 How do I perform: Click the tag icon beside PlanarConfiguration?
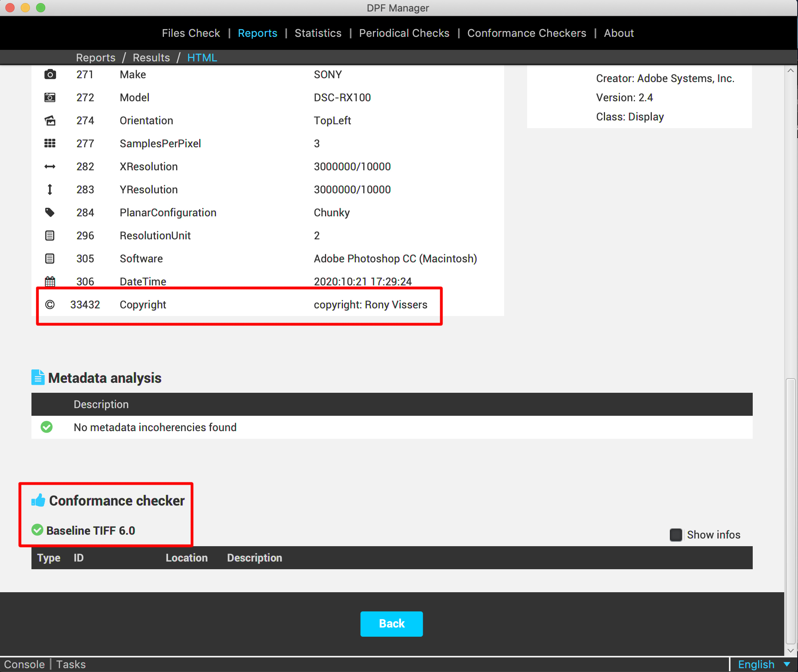click(50, 212)
